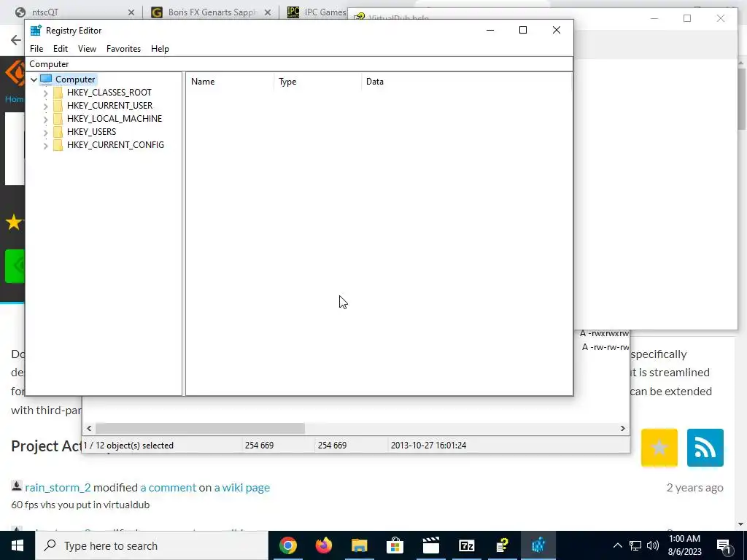Click right arrow of file manager horizontal scrollbar
The image size is (747, 560).
623,429
